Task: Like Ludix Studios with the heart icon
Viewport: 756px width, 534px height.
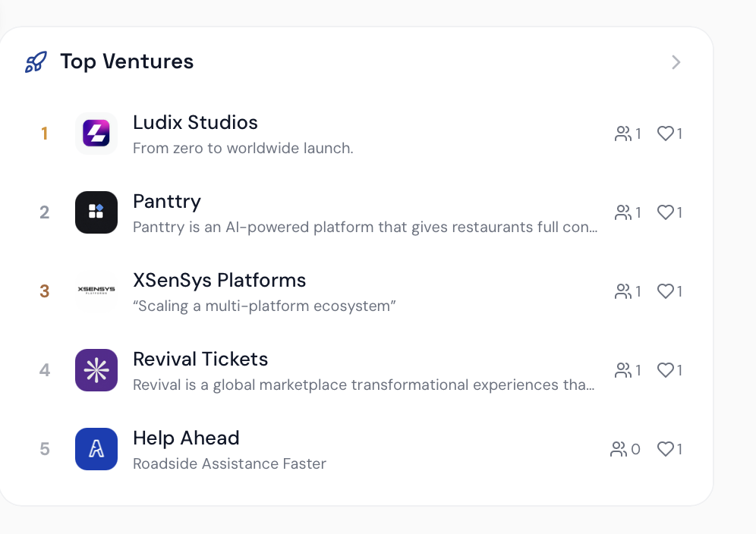Action: (x=666, y=133)
